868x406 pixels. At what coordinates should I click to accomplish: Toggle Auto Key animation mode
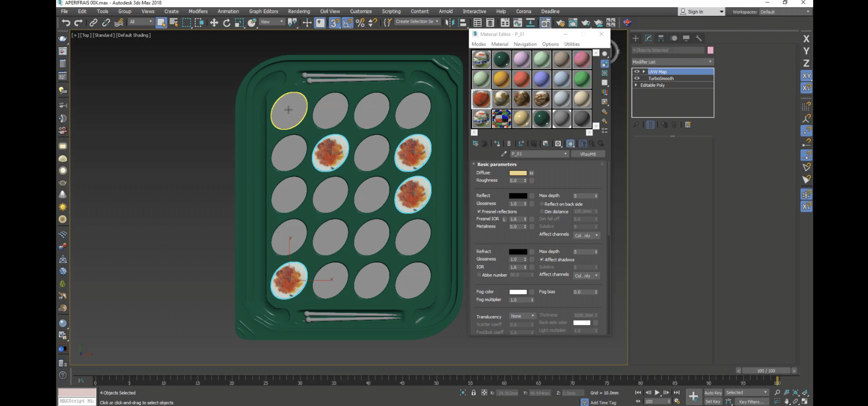[713, 393]
